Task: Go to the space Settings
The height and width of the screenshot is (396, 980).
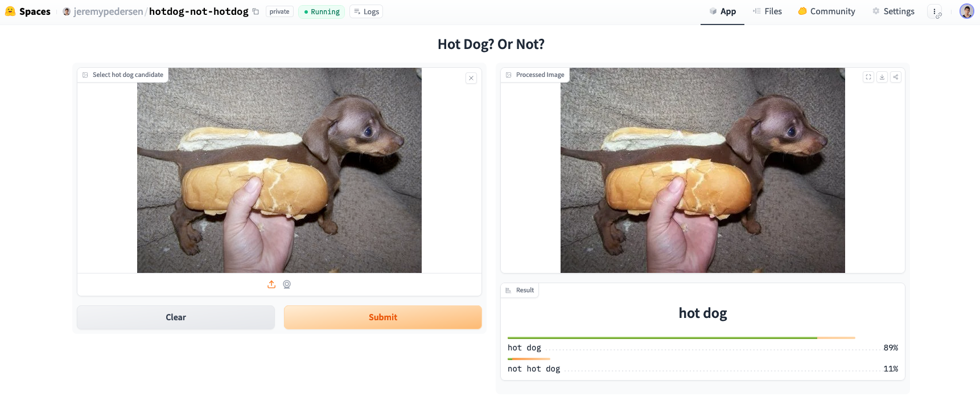Action: [893, 11]
